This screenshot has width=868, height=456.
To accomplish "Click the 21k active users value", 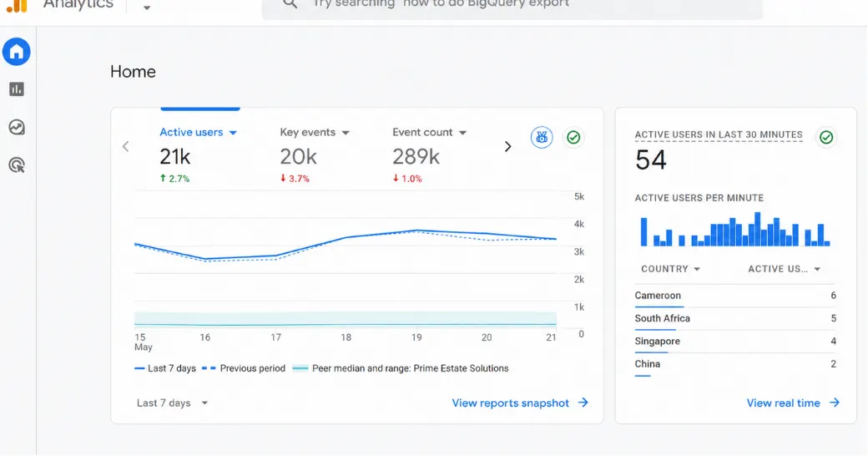I will pyautogui.click(x=175, y=157).
